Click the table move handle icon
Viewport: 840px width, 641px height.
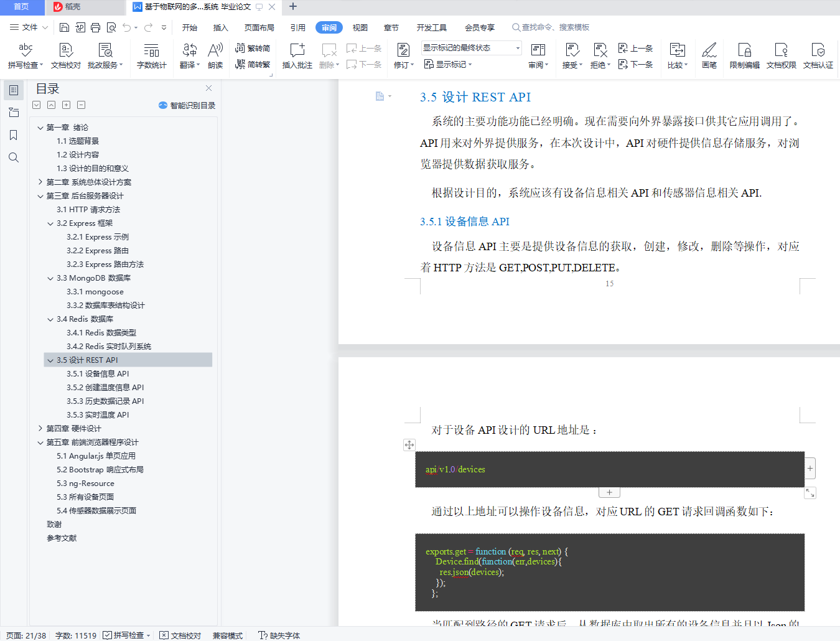pos(409,445)
